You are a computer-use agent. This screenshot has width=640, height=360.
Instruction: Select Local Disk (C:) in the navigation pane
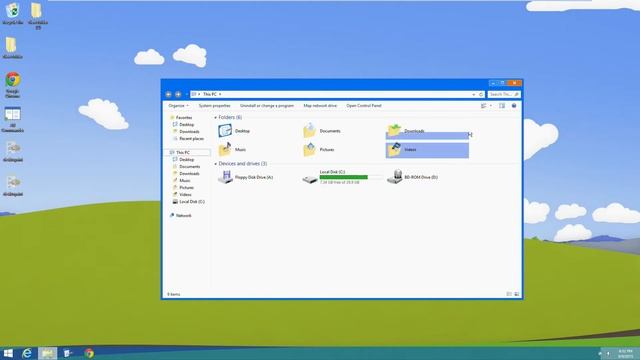pos(189,202)
